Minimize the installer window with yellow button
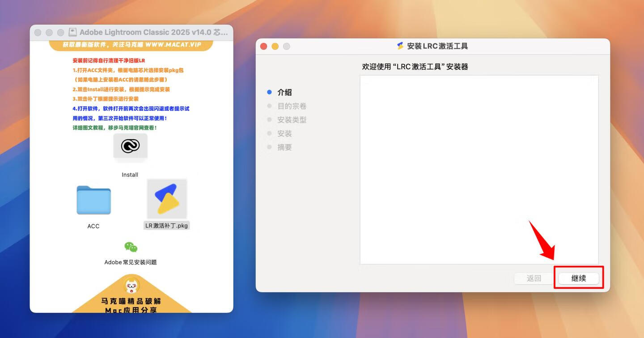This screenshot has width=644, height=338. point(275,46)
